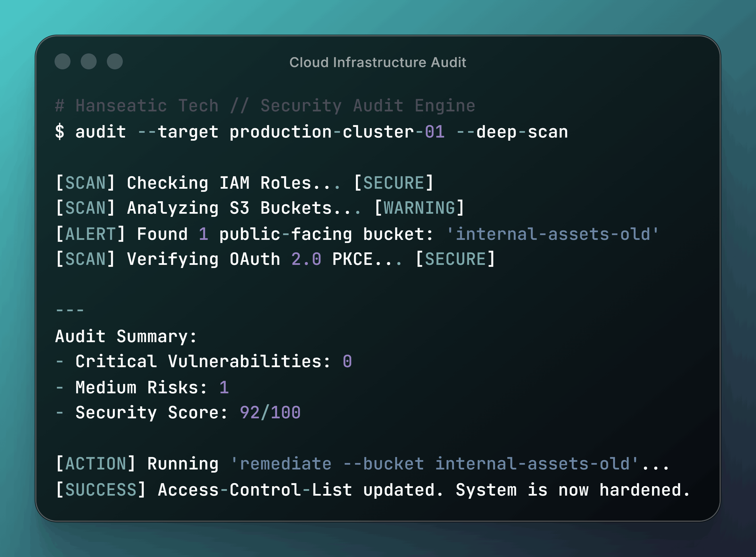
Task: Click 'internal-assets-old' in the alert line
Action: tap(553, 234)
